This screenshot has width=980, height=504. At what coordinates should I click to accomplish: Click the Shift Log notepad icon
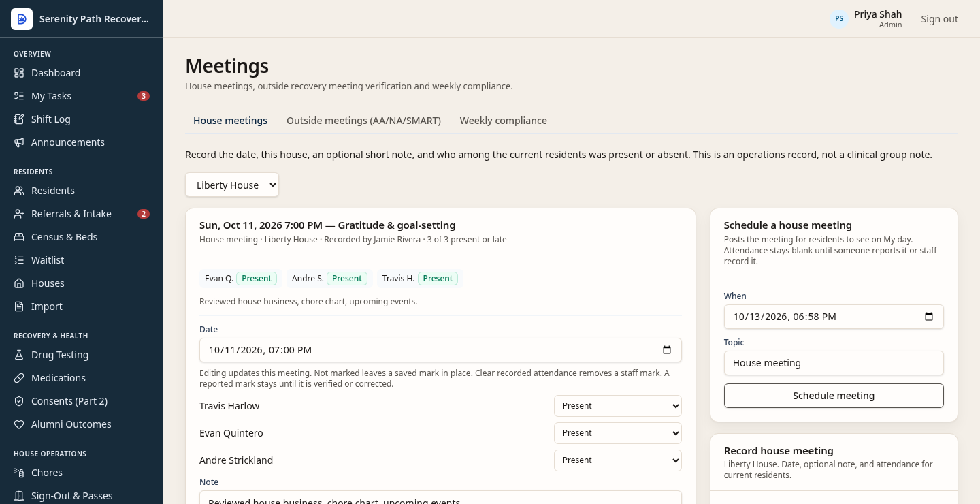pos(19,119)
